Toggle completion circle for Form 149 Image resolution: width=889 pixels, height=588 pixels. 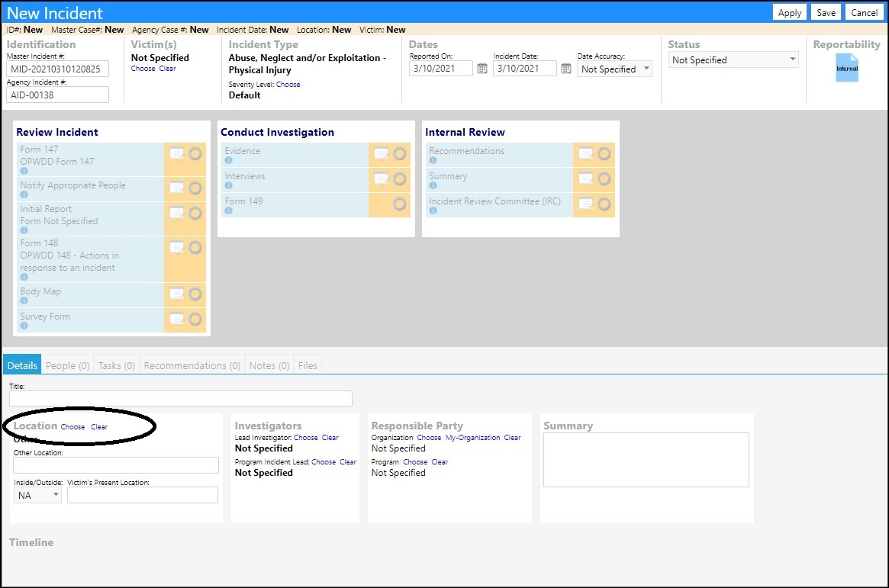pos(400,204)
